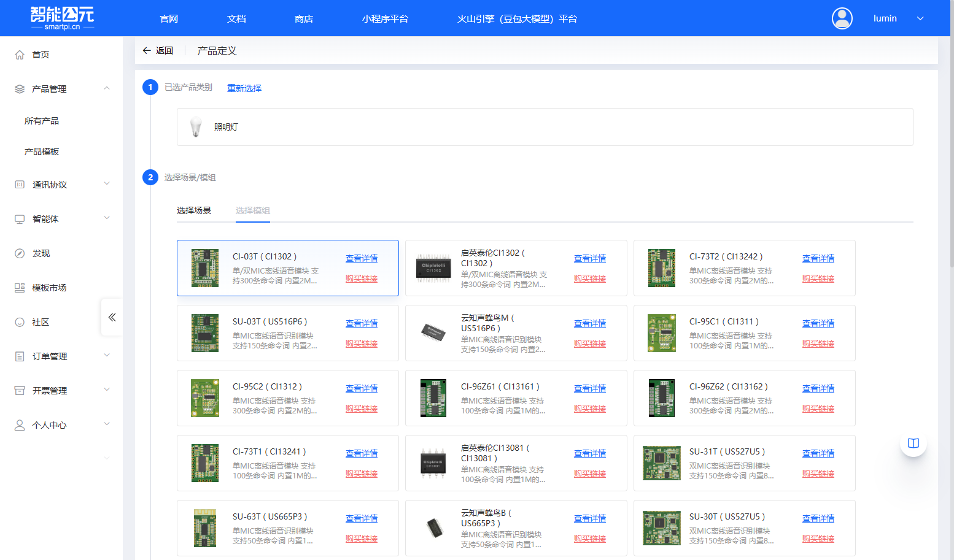Collapse the 产品管理 menu chevron

click(107, 88)
